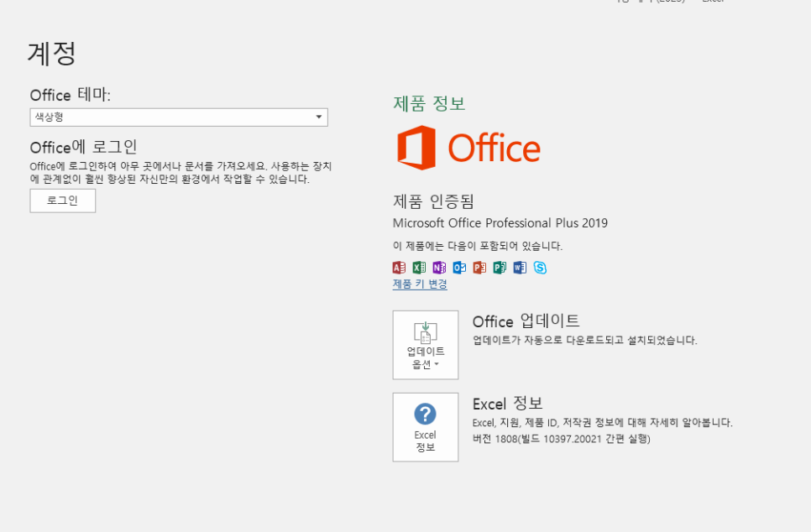Click the Access app icon
The image size is (811, 532).
(x=399, y=268)
